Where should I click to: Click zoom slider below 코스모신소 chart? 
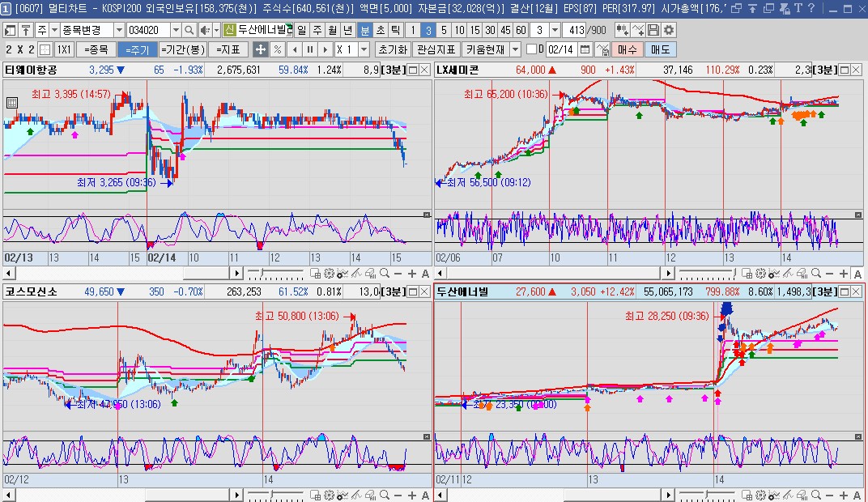(275, 495)
